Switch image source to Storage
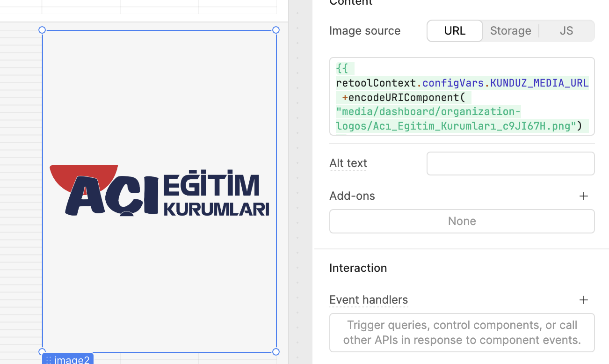The image size is (609, 364). point(510,31)
